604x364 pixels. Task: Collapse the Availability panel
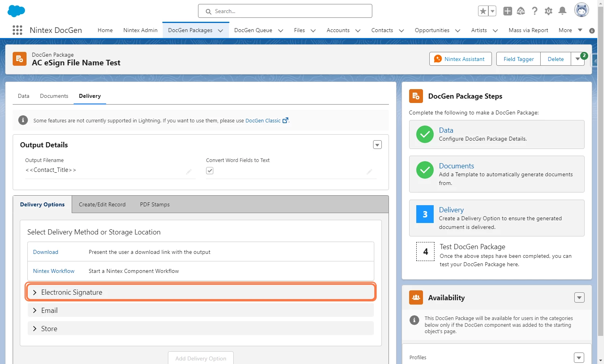tap(579, 297)
